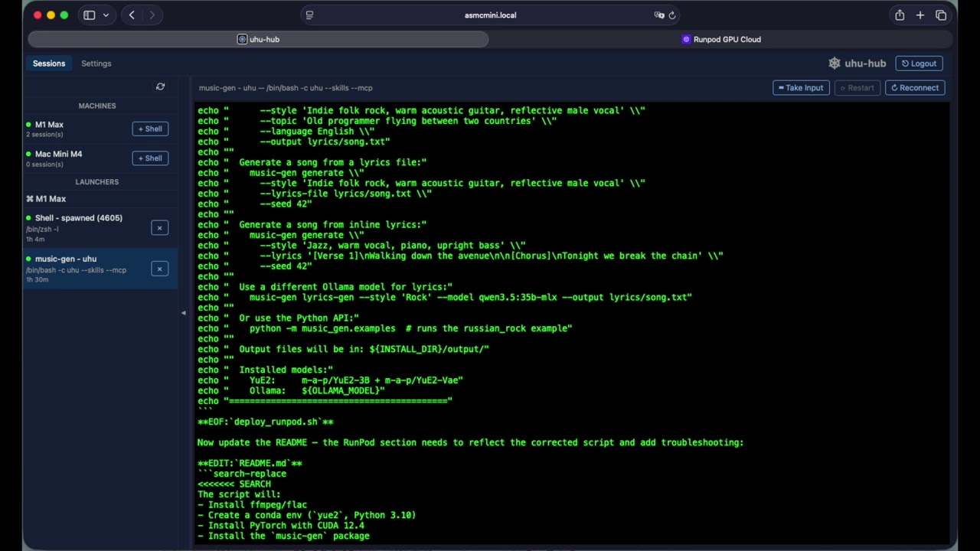Open a new Safari tab with the plus icon
Screen dimensions: 980x551
click(920, 15)
